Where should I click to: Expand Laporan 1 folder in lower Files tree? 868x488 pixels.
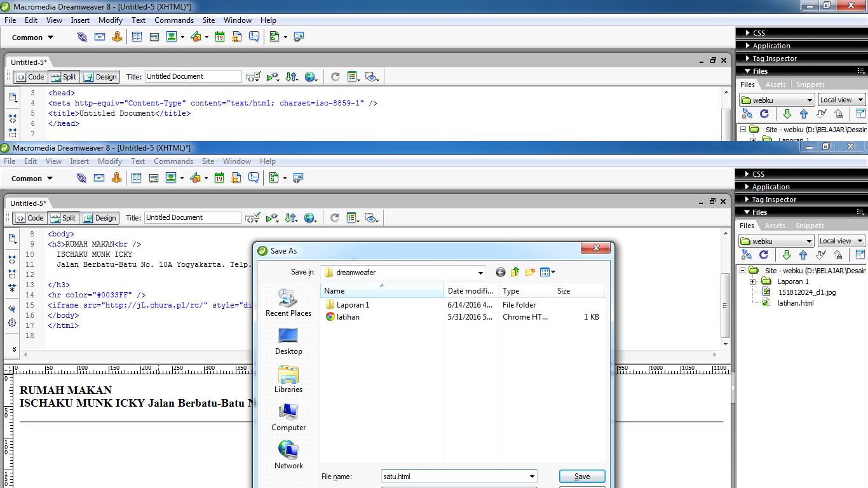pos(753,281)
